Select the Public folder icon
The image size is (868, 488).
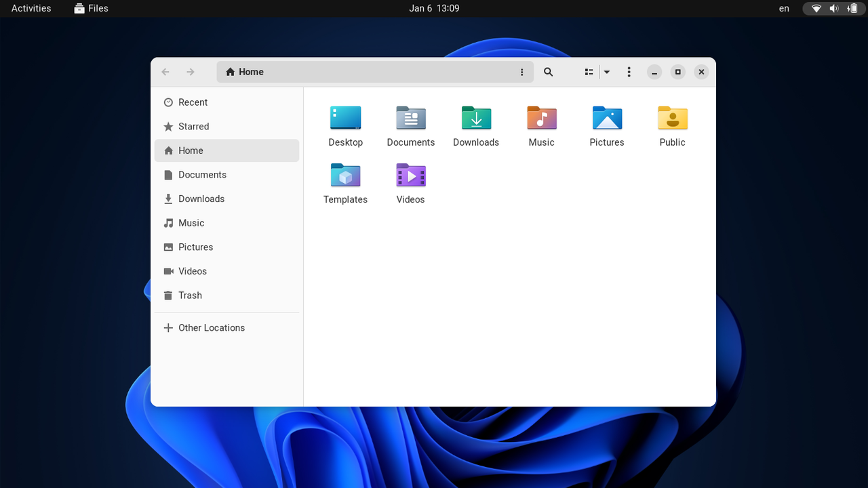click(673, 118)
